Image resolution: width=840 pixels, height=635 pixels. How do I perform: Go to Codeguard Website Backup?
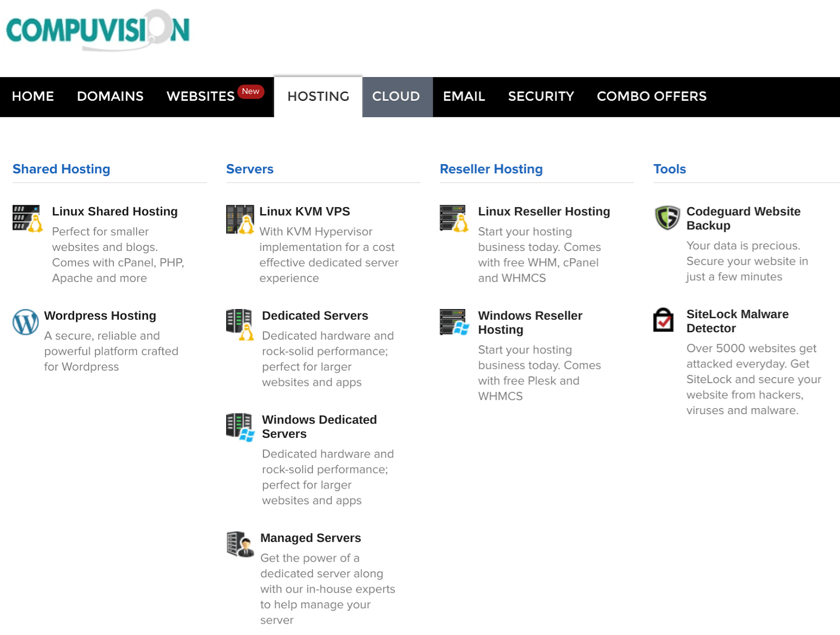coord(743,218)
